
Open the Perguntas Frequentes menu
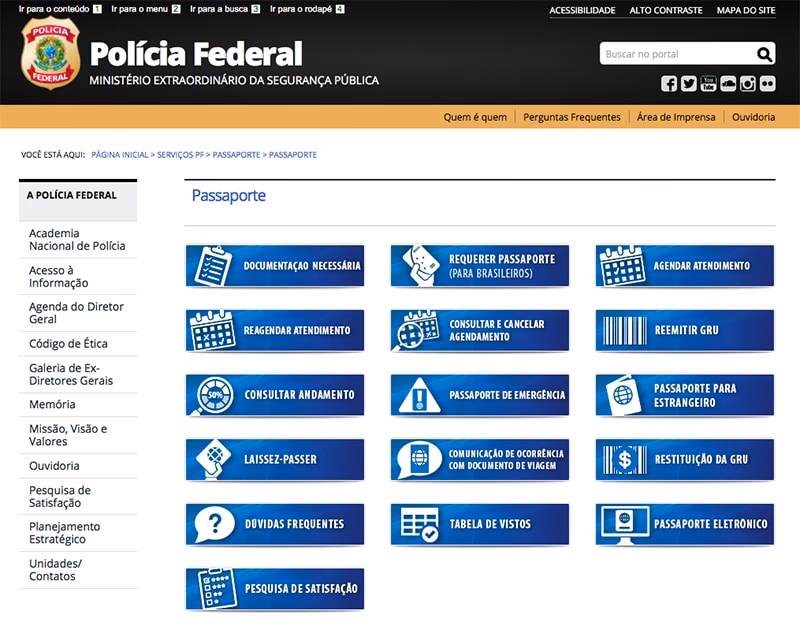click(570, 117)
